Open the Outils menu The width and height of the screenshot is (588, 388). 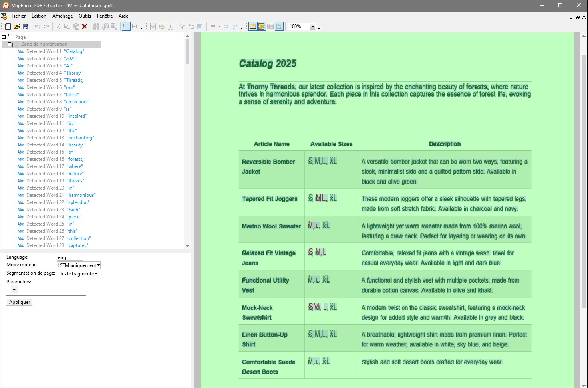pos(85,16)
